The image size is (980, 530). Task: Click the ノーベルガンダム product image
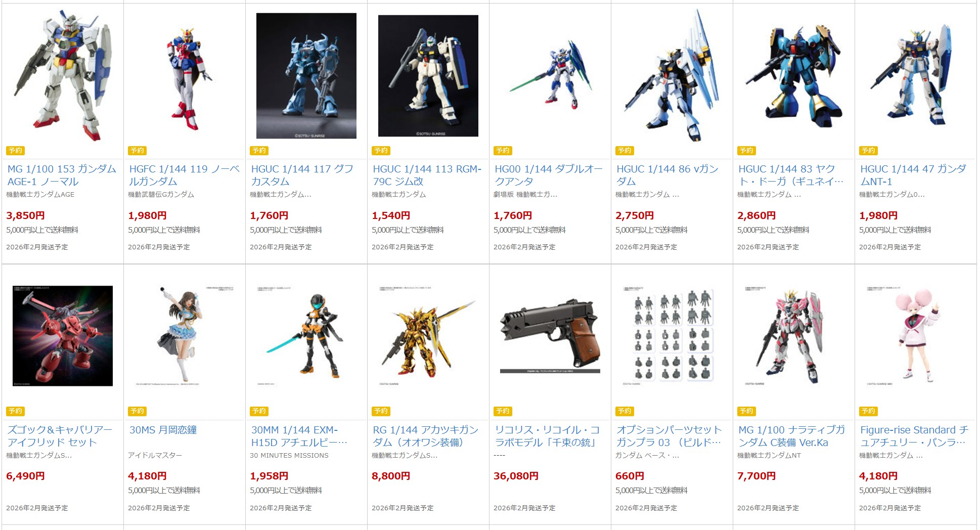(185, 76)
